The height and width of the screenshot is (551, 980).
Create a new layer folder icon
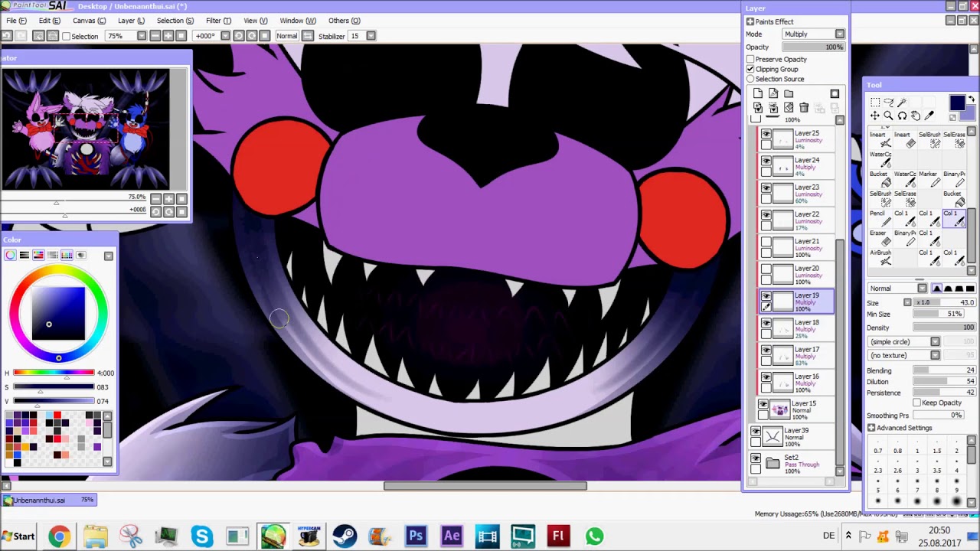[x=789, y=93]
